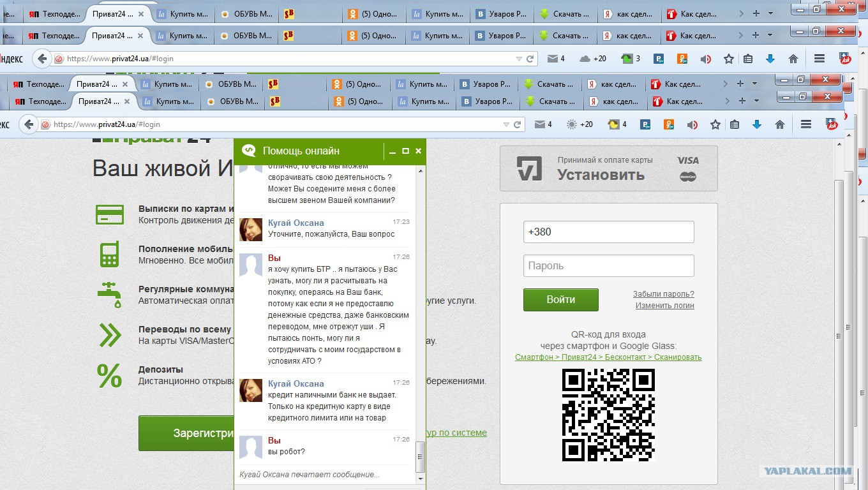Focus the Пароль password field
Image resolution: width=868 pixels, height=490 pixels.
tap(608, 265)
